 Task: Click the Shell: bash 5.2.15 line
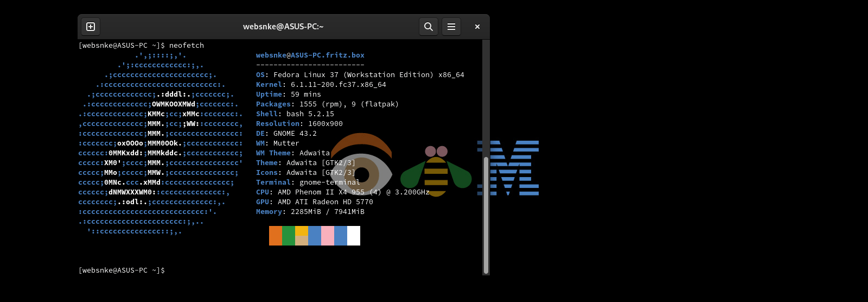[295, 114]
